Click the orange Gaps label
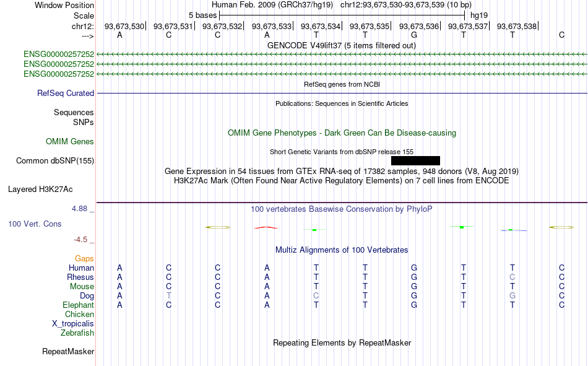 point(84,259)
